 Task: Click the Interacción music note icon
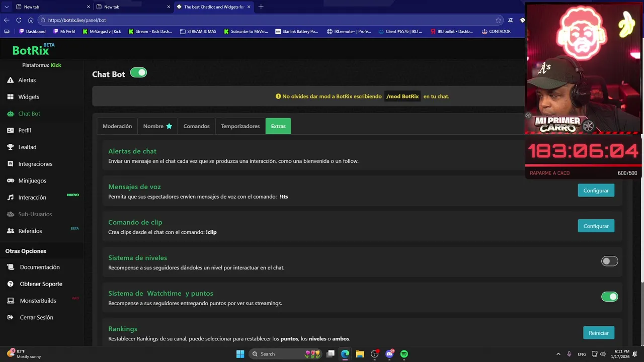pyautogui.click(x=10, y=198)
